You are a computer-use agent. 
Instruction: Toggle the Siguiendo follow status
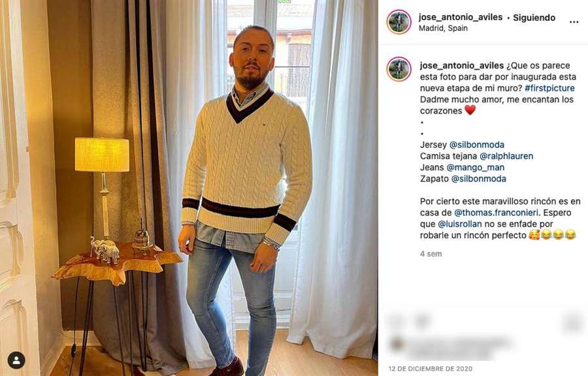[534, 18]
